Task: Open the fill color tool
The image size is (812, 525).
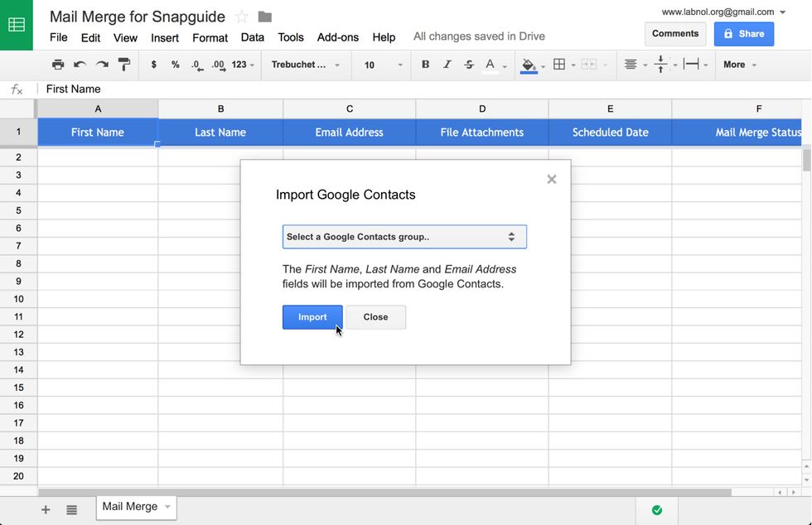Action: [x=529, y=65]
